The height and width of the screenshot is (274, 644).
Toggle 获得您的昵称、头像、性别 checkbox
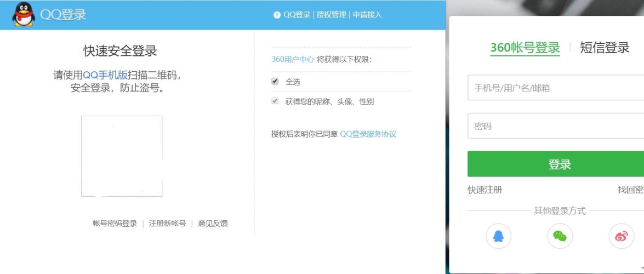point(275,101)
